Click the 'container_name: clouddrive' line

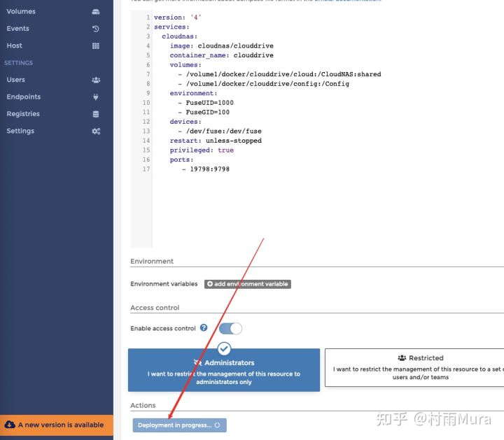pyautogui.click(x=221, y=55)
